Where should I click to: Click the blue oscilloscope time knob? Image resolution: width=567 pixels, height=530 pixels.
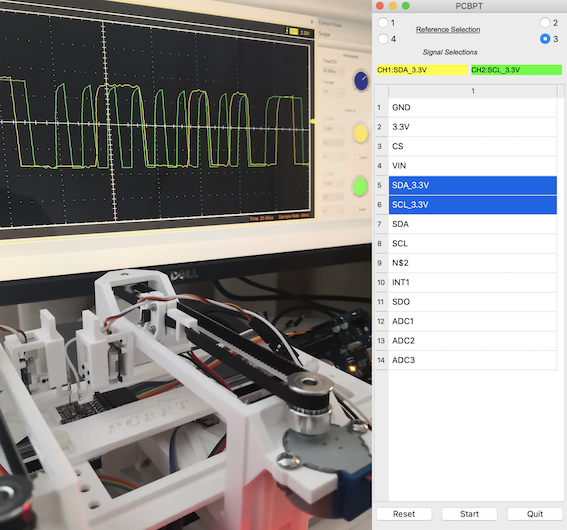(x=361, y=81)
